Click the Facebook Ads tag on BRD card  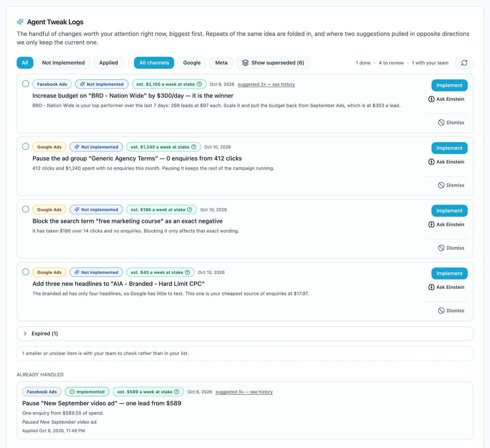point(52,84)
